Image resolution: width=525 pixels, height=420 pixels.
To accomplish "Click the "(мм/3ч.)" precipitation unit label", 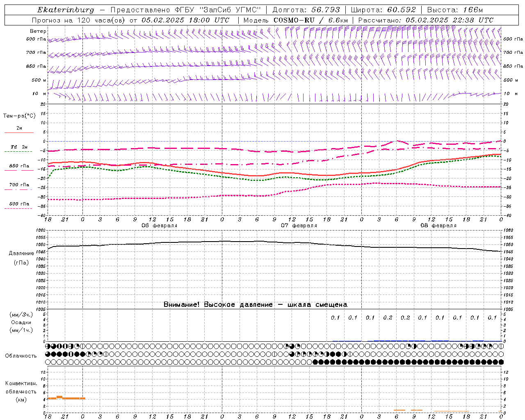I will tap(21, 315).
